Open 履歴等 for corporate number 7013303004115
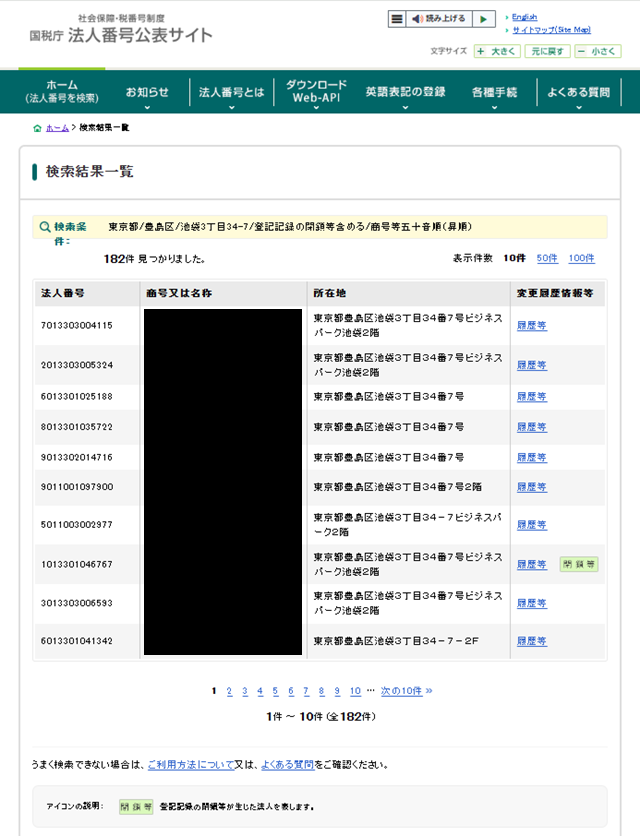Viewport: 640px width, 836px height. [x=531, y=326]
